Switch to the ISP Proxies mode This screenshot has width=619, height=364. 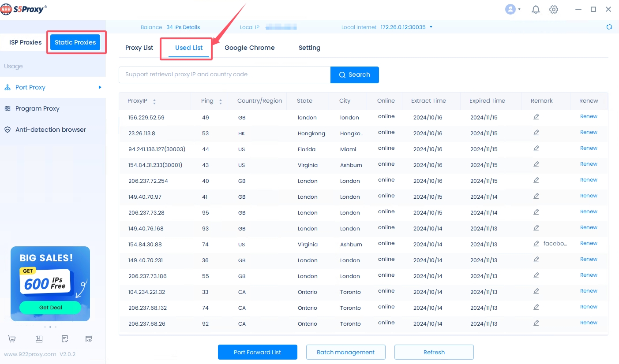tap(25, 42)
